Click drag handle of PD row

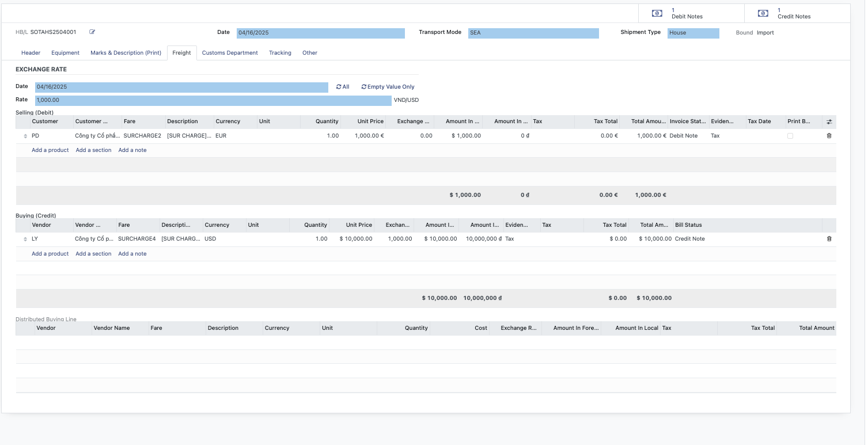coord(25,136)
